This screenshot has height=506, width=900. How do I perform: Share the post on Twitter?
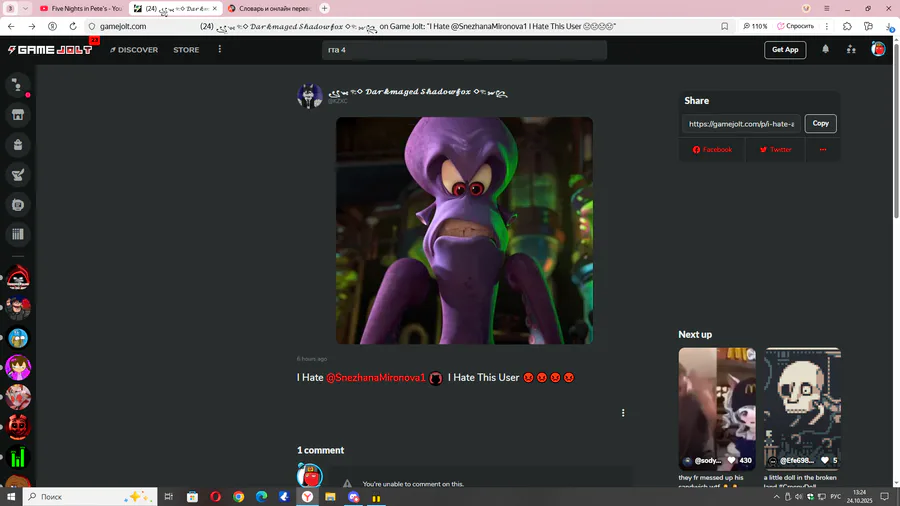(775, 150)
